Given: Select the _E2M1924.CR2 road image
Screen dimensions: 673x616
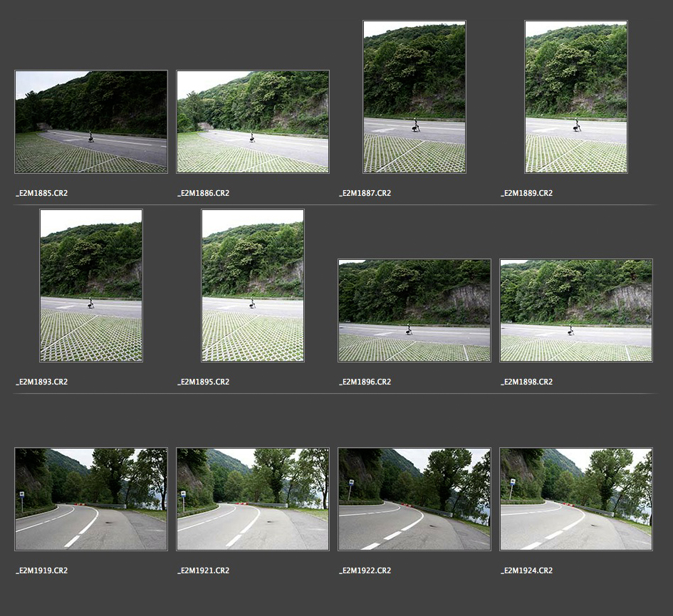Looking at the screenshot, I should (576, 499).
